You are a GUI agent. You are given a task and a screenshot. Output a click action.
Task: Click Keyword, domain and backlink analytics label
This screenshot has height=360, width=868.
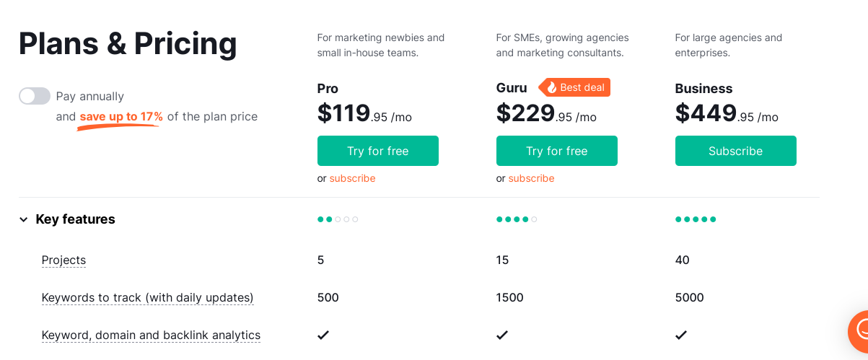coord(151,335)
